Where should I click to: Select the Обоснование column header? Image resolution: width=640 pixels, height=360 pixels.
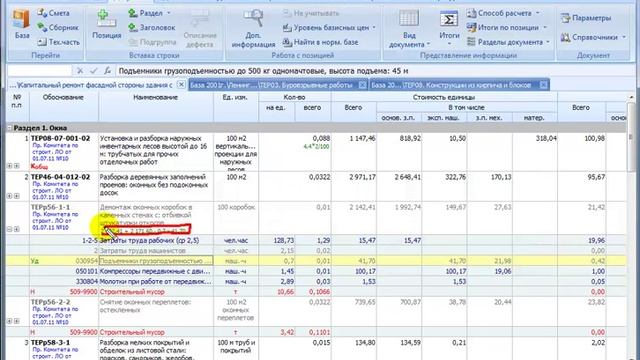pos(63,98)
